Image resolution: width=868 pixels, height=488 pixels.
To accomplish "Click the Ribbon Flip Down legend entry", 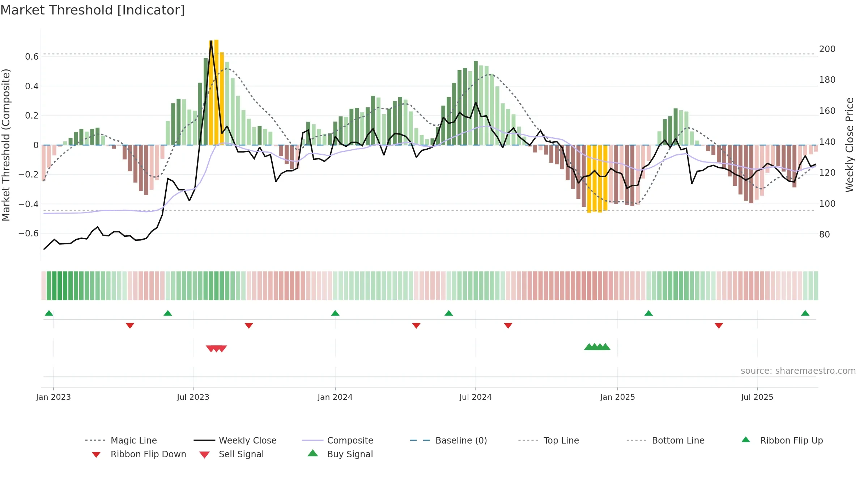I will pyautogui.click(x=139, y=454).
